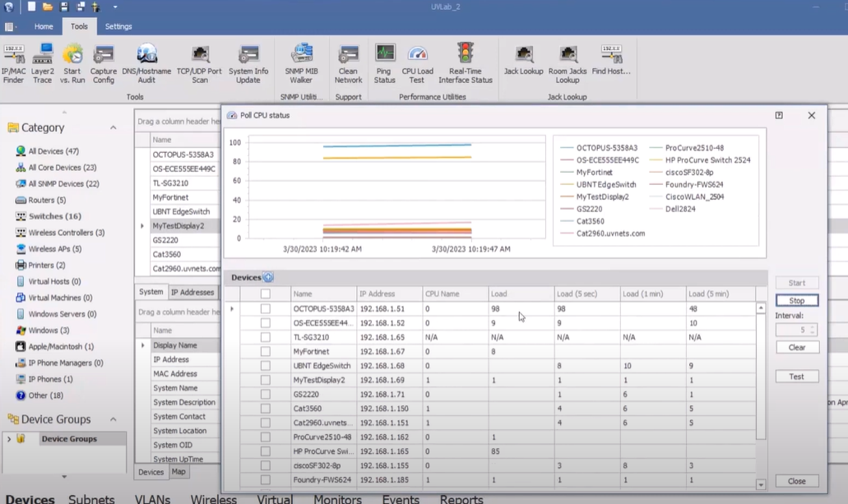Check the UBNT EdgeSwitch row checkbox
Viewport: 848px width, 504px height.
[265, 366]
